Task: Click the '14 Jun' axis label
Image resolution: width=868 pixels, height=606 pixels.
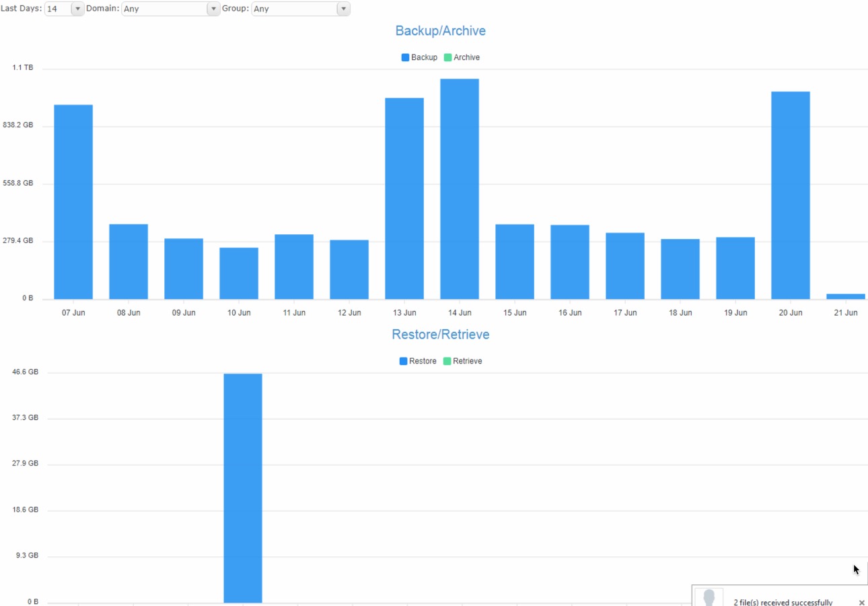Action: [x=460, y=313]
